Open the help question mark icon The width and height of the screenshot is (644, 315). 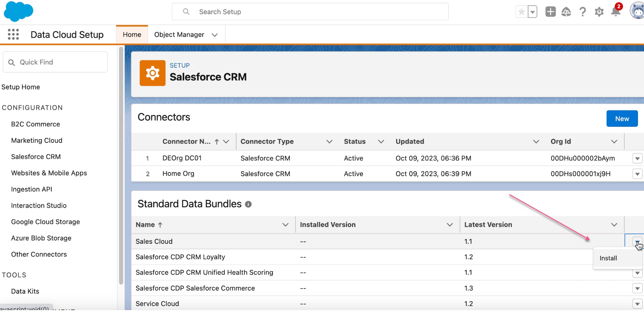click(x=583, y=12)
